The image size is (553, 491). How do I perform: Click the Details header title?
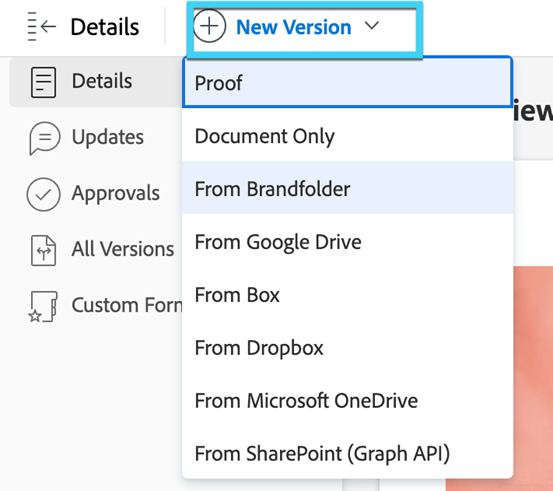[x=105, y=27]
